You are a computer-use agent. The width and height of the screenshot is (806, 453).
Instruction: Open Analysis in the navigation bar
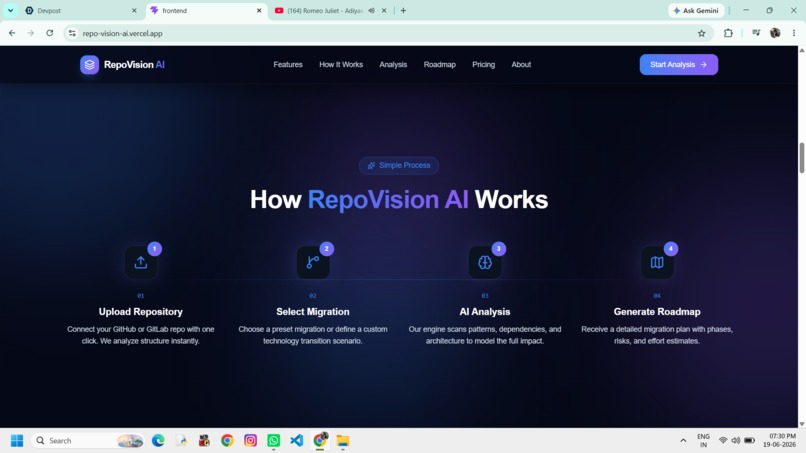point(393,65)
